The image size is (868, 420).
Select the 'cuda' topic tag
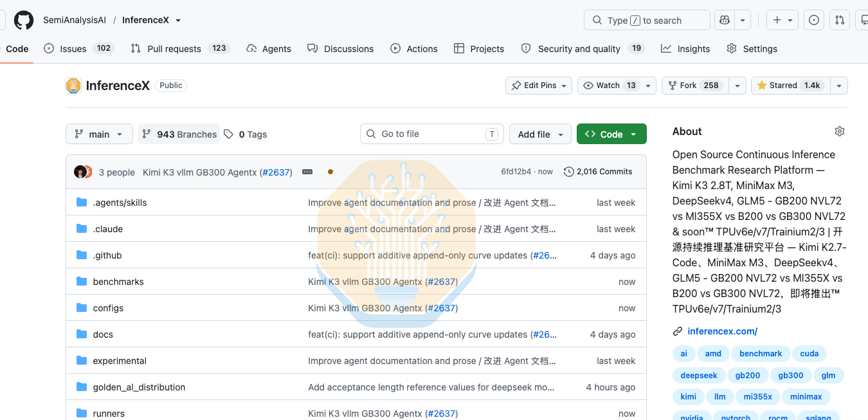[x=809, y=354]
